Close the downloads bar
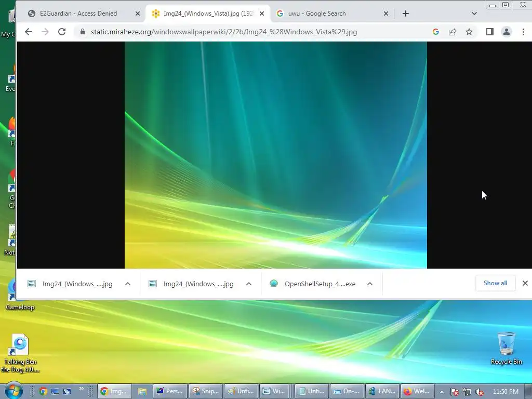 point(525,283)
